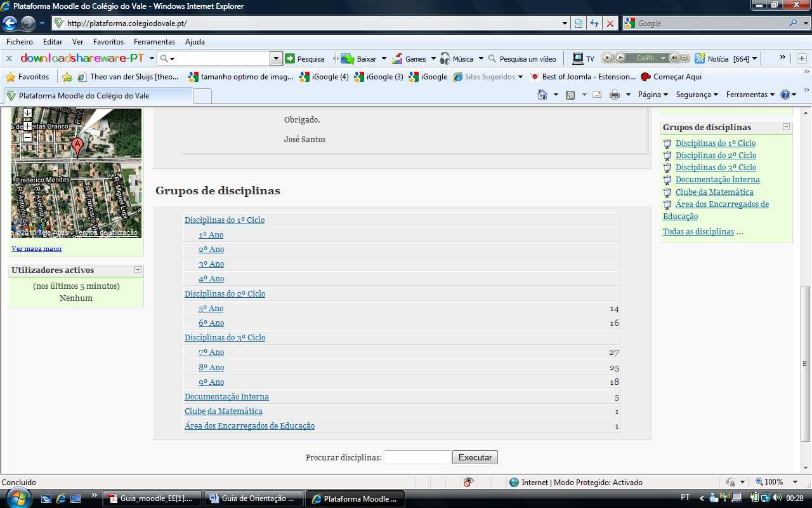Select the Plataforma Moodle browser tab
This screenshot has width=812, height=508.
[98, 96]
